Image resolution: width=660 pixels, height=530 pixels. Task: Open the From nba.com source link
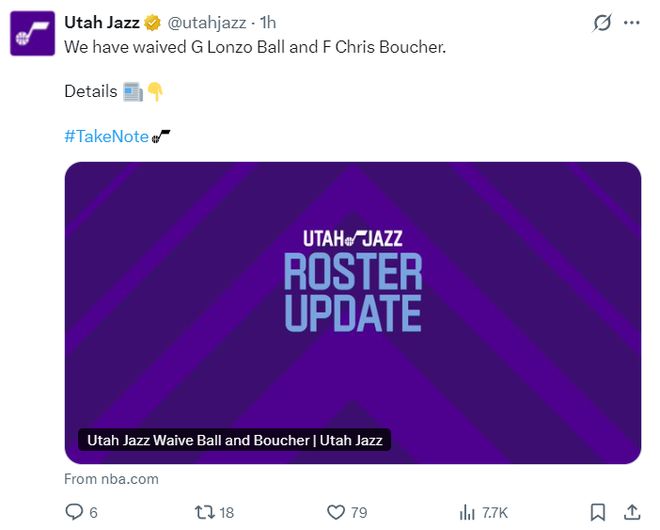pos(111,479)
